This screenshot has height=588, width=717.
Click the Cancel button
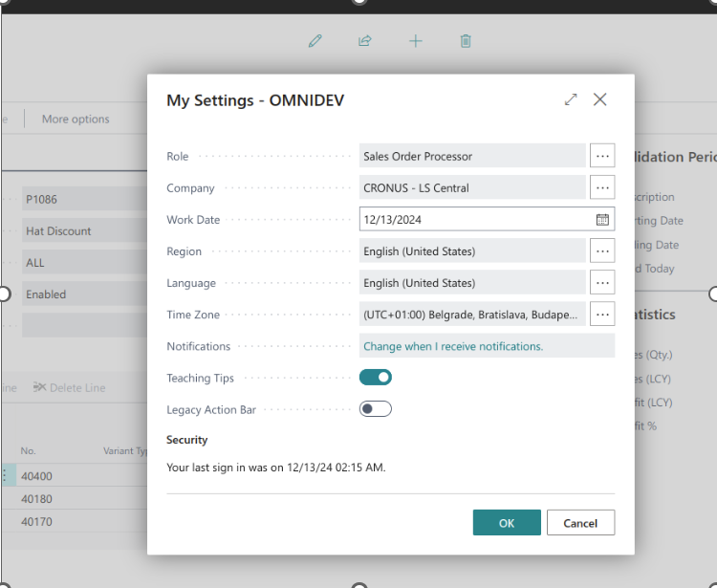click(x=580, y=523)
